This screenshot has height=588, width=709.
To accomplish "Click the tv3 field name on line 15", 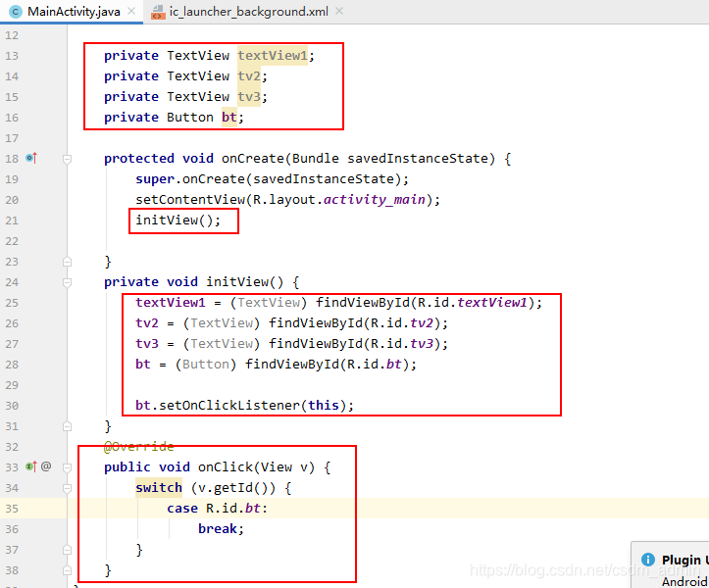I will (249, 97).
